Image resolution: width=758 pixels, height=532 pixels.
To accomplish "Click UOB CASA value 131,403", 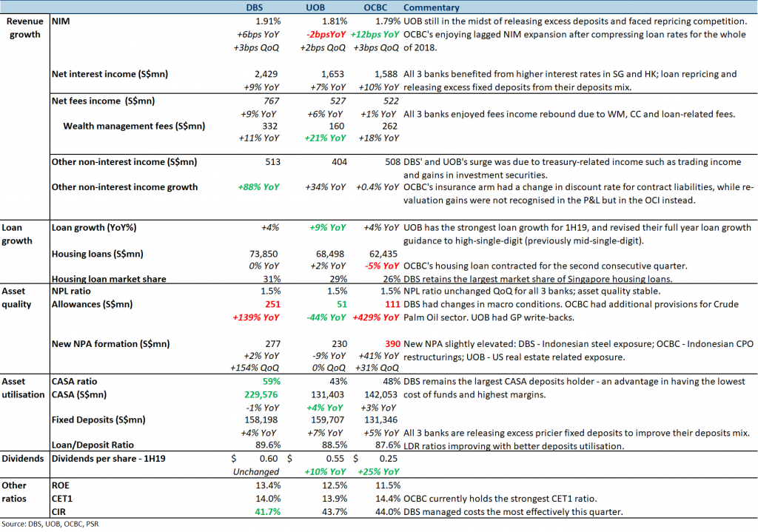I will (x=328, y=394).
